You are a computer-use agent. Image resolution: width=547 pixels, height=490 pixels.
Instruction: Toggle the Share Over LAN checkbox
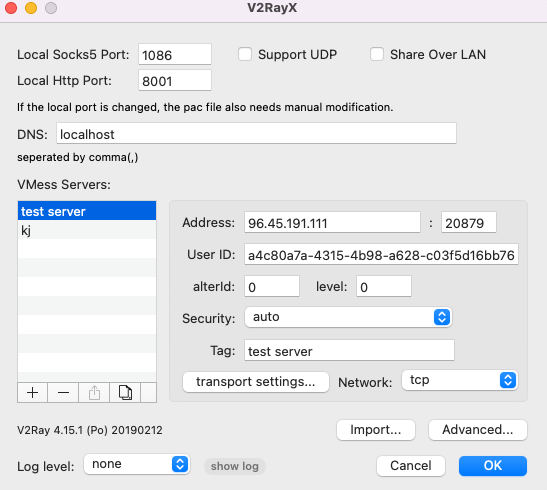pos(377,54)
